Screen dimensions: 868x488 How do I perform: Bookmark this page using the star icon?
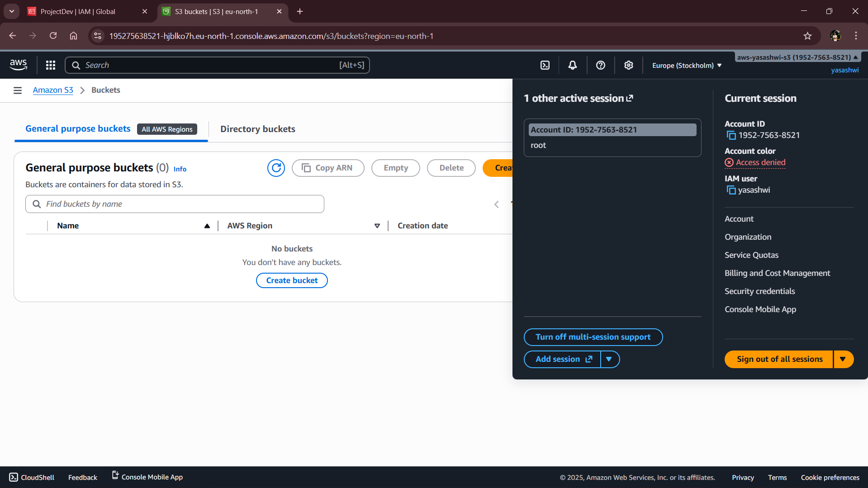808,36
